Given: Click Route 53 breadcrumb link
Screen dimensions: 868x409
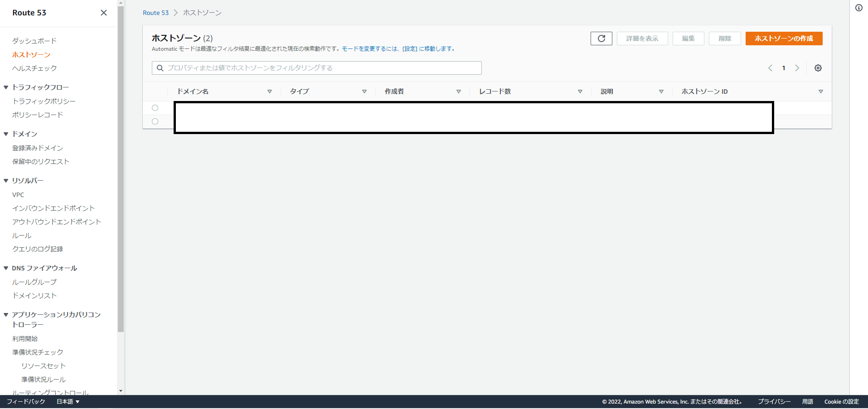Looking at the screenshot, I should point(155,13).
